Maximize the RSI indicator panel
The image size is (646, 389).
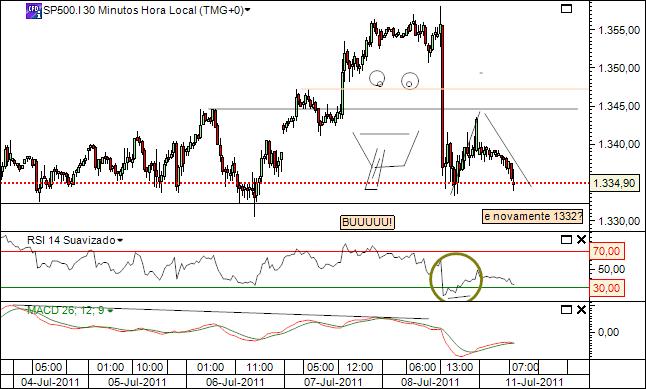tap(566, 239)
